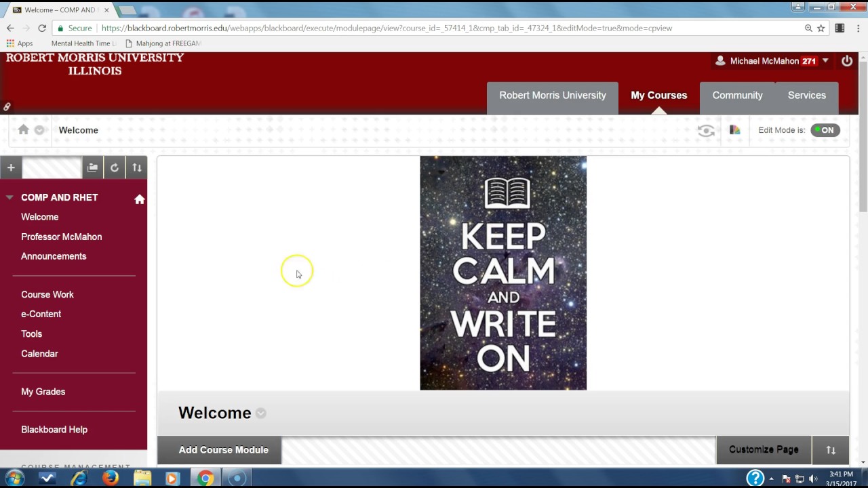Open File Explorer folder on taskbar

click(142, 479)
